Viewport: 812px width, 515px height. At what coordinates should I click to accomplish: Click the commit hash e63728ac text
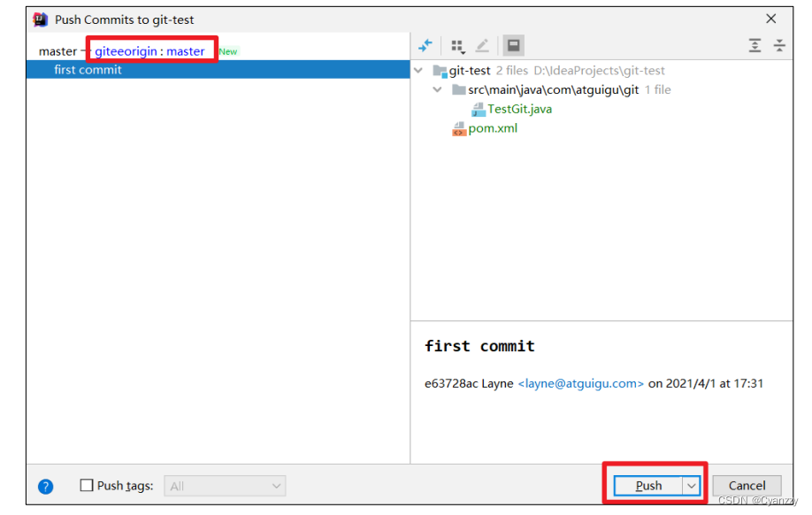click(x=451, y=384)
